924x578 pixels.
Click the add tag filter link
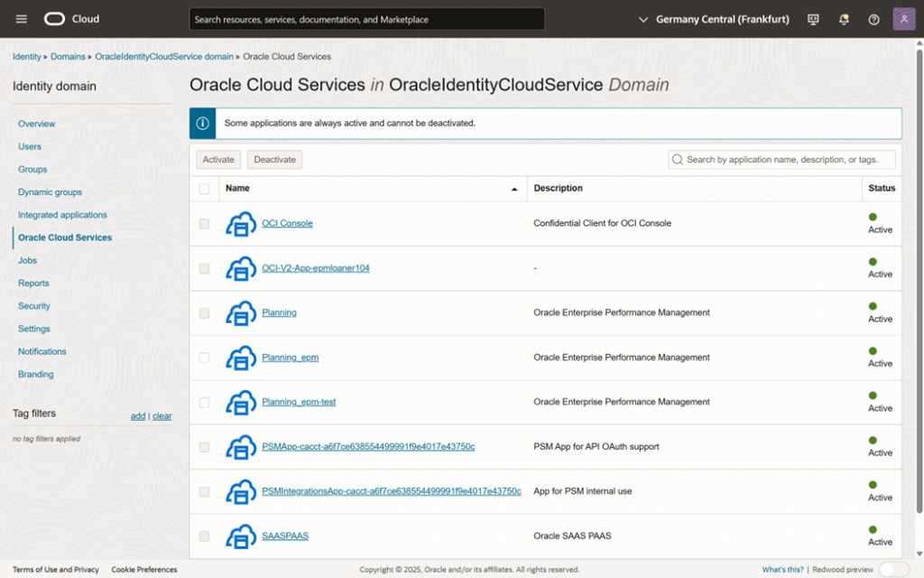point(137,416)
